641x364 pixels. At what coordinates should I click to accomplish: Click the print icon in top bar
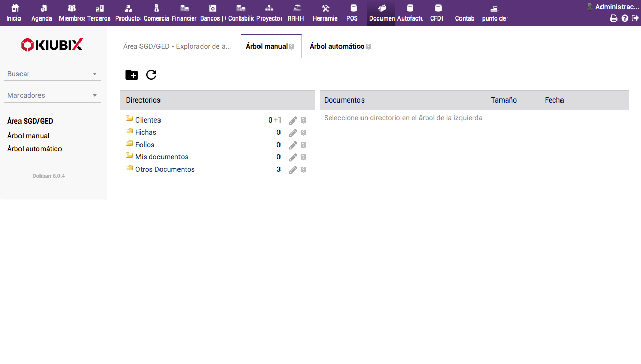click(x=613, y=18)
